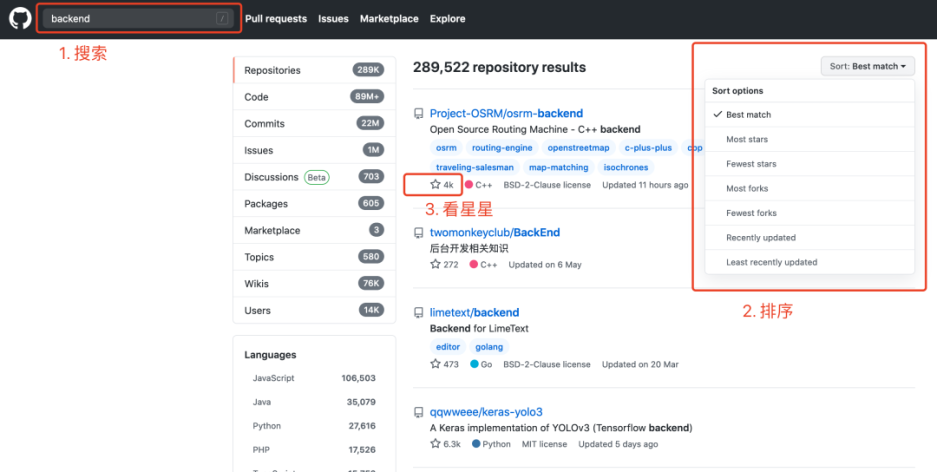This screenshot has width=937, height=472.
Task: Open Pull requests in the top navigation
Action: coord(276,19)
